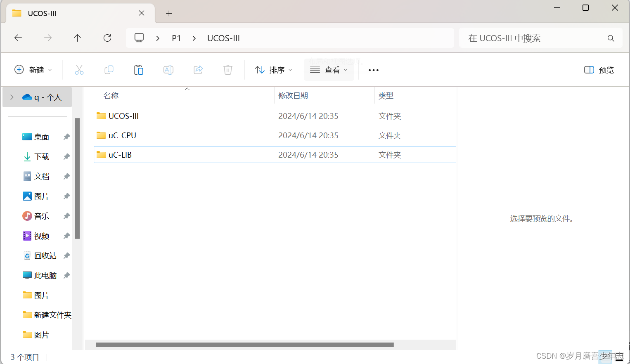
Task: Click pin icon next to 桌面
Action: coord(66,137)
